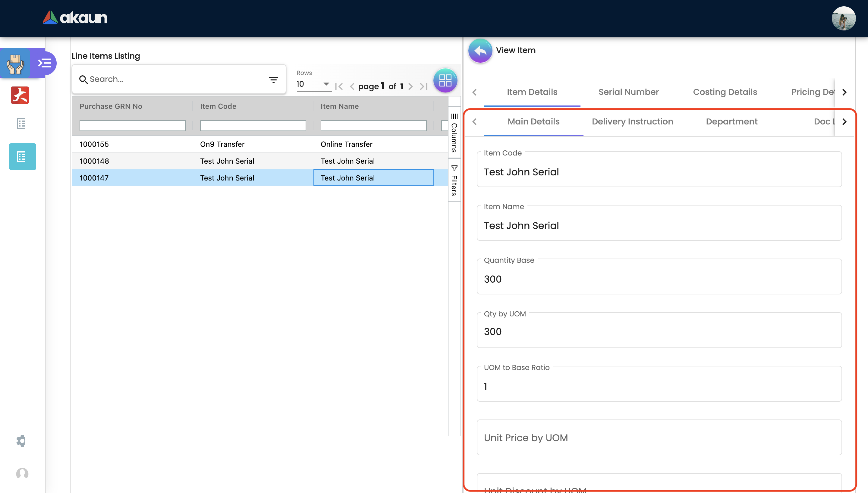The height and width of the screenshot is (493, 868).
Task: Select row with GRN 1000155
Action: coord(94,144)
